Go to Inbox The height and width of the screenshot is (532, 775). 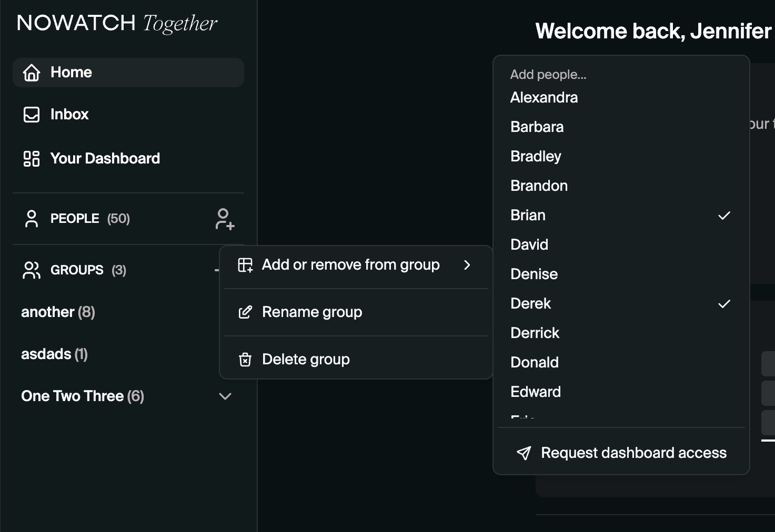(128, 115)
